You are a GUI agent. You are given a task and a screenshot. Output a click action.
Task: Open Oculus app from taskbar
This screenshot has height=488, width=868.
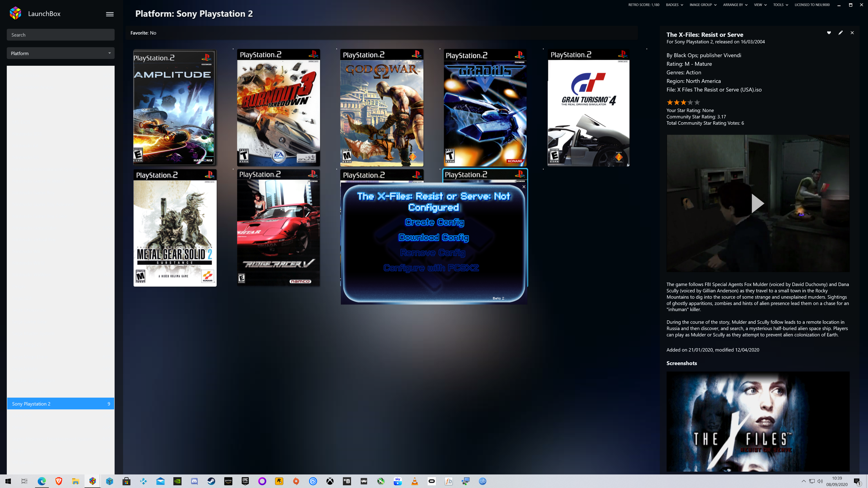pos(432,481)
